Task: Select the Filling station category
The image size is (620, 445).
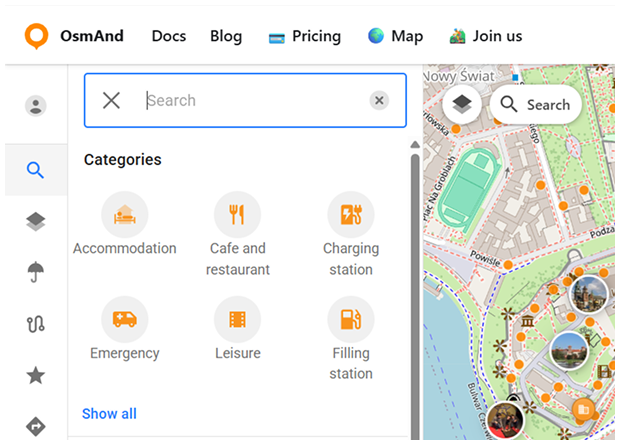Action: tap(351, 319)
